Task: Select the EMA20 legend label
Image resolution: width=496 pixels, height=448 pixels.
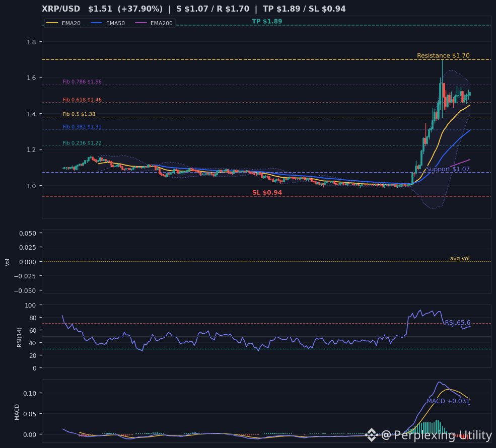Action: click(71, 23)
